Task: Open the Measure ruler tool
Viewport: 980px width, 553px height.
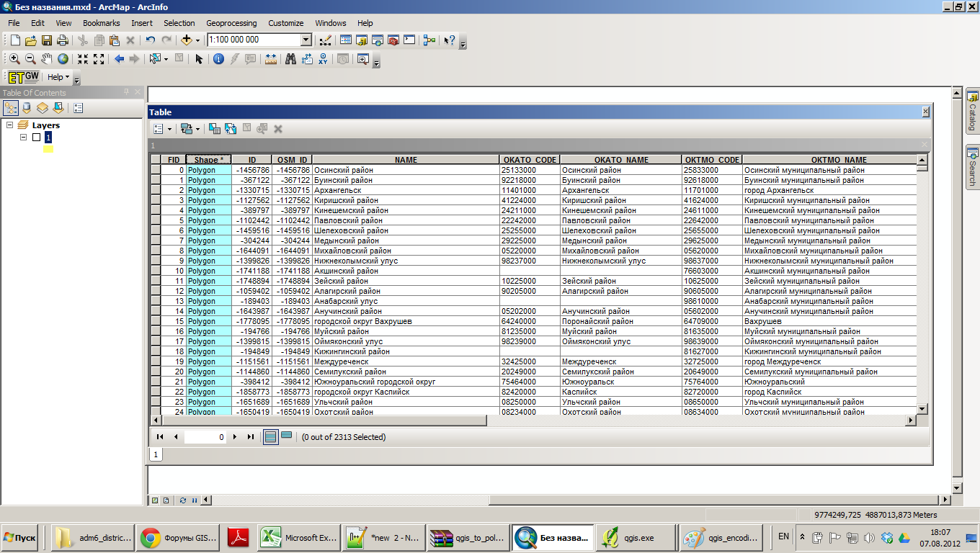Action: click(271, 59)
